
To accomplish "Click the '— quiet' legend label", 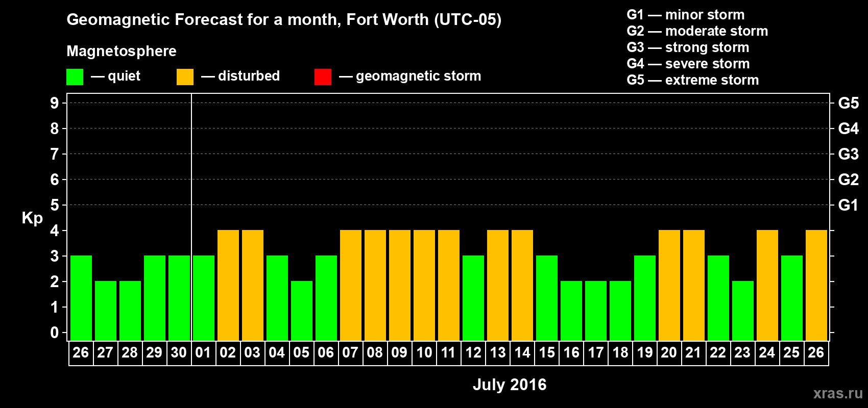I will pyautogui.click(x=115, y=76).
